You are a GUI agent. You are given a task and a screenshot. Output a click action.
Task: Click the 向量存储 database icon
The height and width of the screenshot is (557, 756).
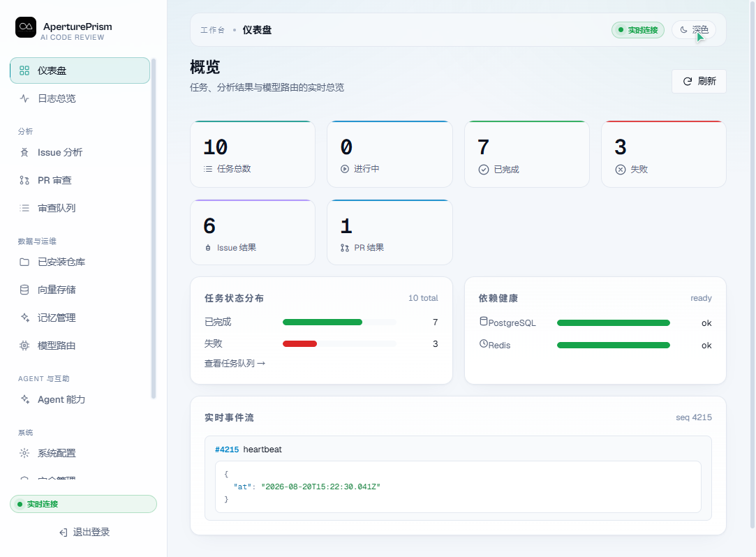[x=24, y=290]
